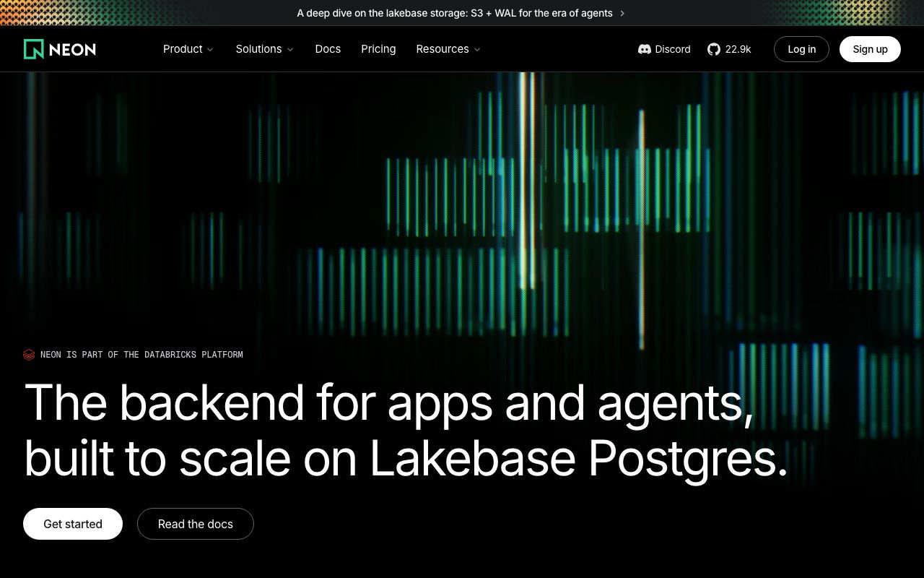Open the GitHub icon link
Viewport: 924px width, 578px height.
pos(714,49)
